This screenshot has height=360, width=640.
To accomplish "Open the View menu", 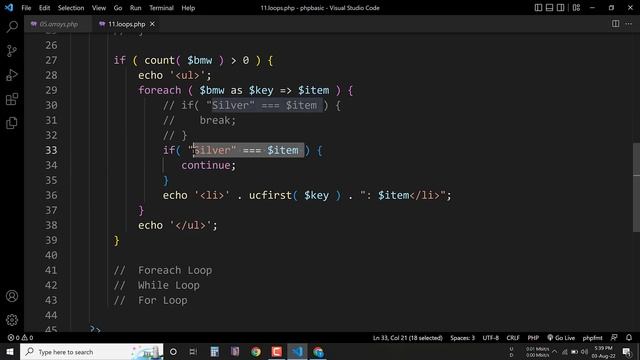I will pyautogui.click(x=99, y=8).
